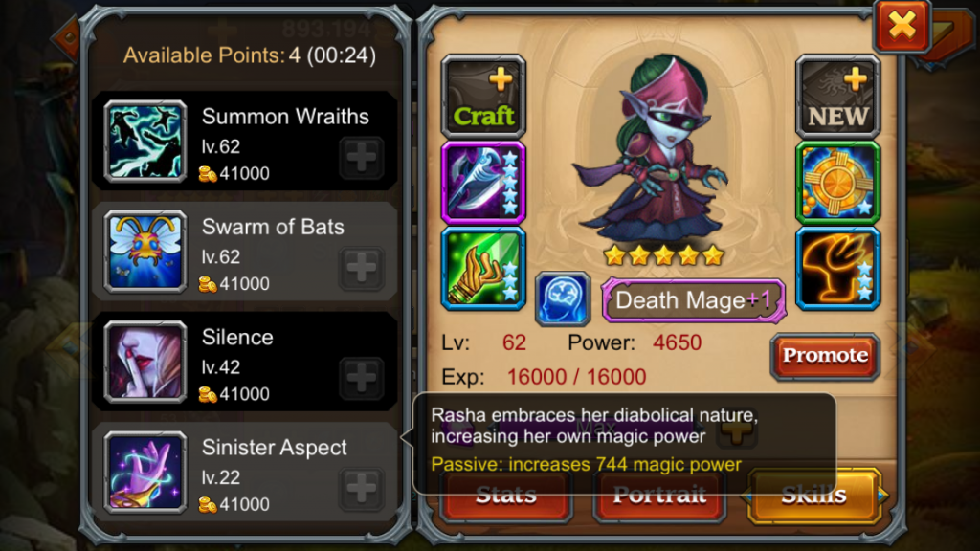Tap the blue brain intelligence icon
Screen dimensions: 980x551
coord(563,298)
